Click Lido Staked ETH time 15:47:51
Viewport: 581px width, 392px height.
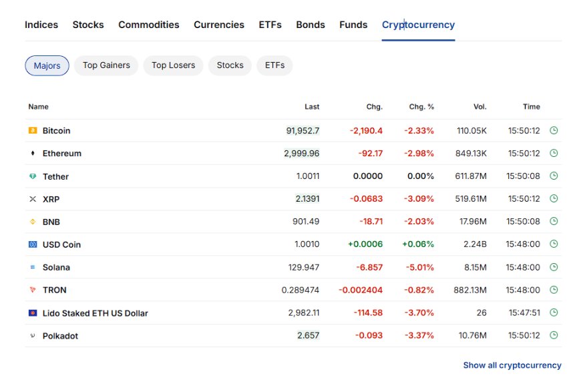point(524,313)
